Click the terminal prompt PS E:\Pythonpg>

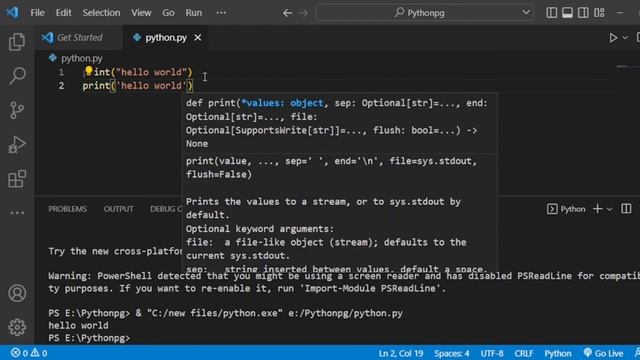[x=89, y=338]
